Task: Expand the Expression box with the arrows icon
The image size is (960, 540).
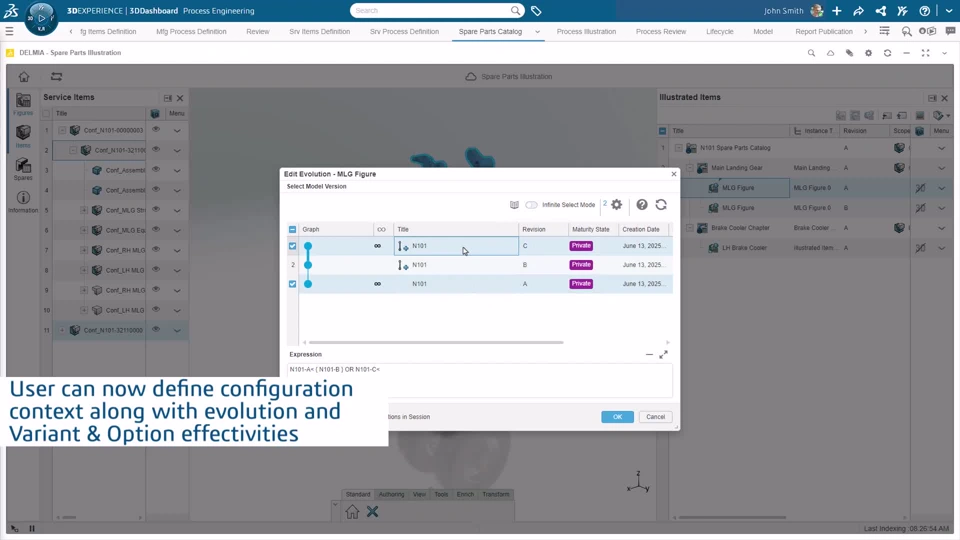Action: click(x=664, y=354)
